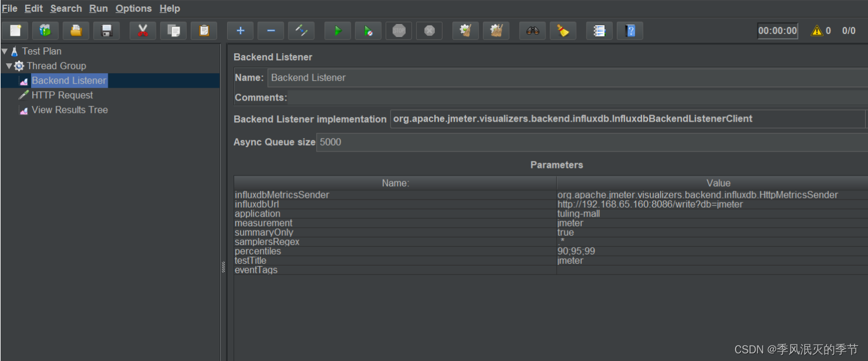868x361 pixels.
Task: Click the HttpMetricsSender value cell
Action: tap(712, 195)
